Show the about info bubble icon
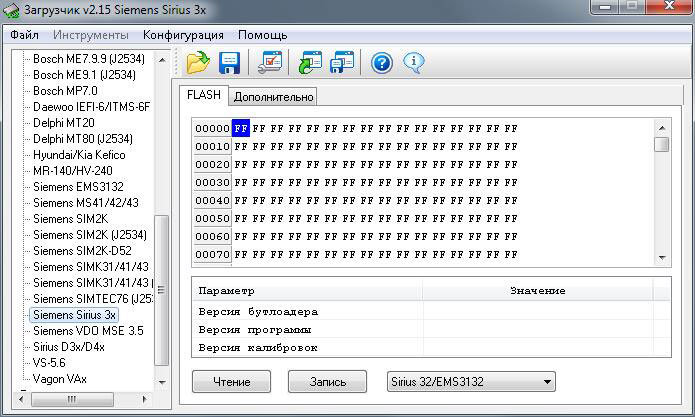 tap(413, 63)
